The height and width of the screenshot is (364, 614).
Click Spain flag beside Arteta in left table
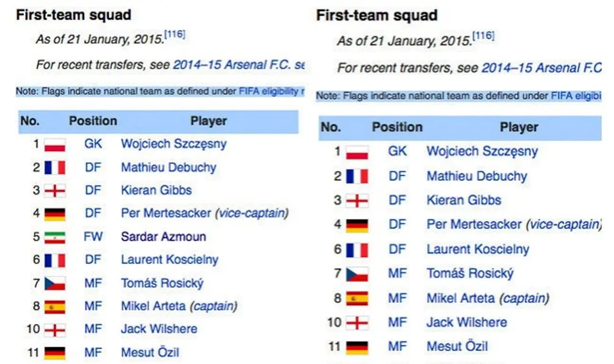55,307
